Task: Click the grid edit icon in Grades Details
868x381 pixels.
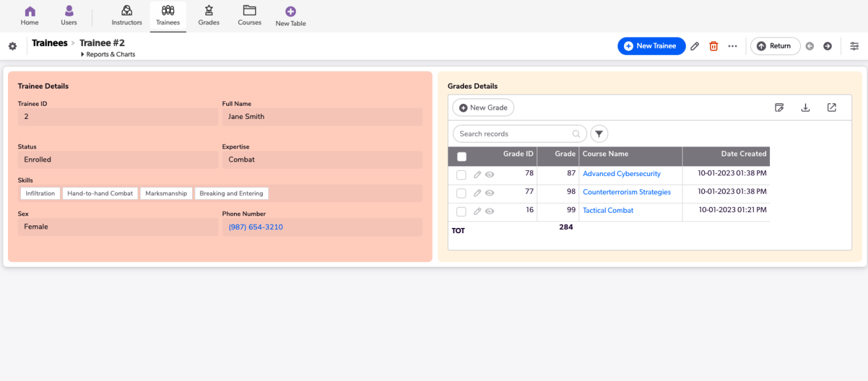Action: (779, 108)
